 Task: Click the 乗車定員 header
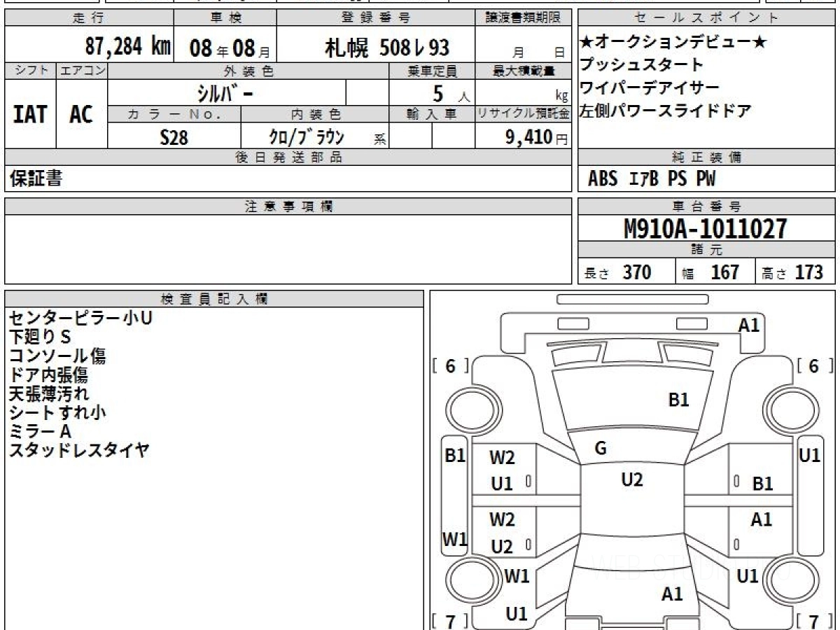(x=432, y=71)
